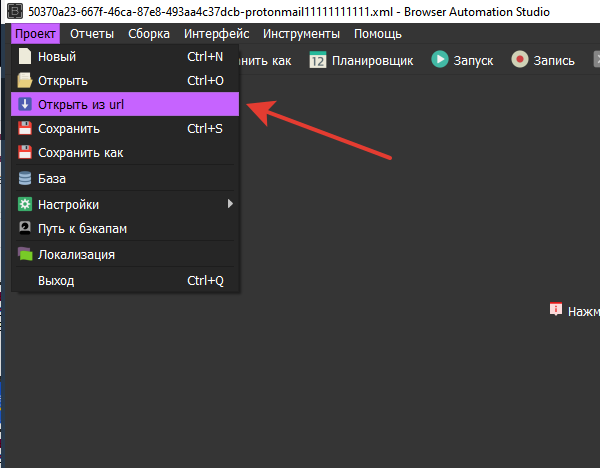
Task: Click the backup path icon
Action: click(25, 228)
